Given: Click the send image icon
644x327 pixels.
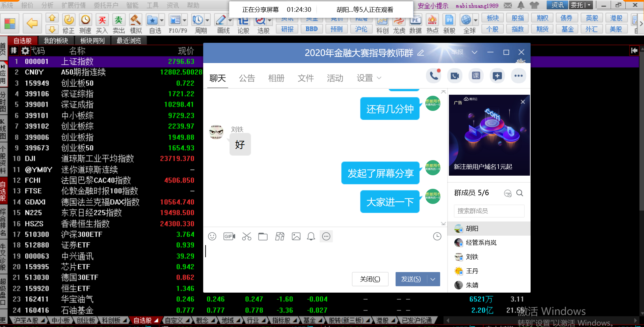Looking at the screenshot, I should [x=296, y=237].
